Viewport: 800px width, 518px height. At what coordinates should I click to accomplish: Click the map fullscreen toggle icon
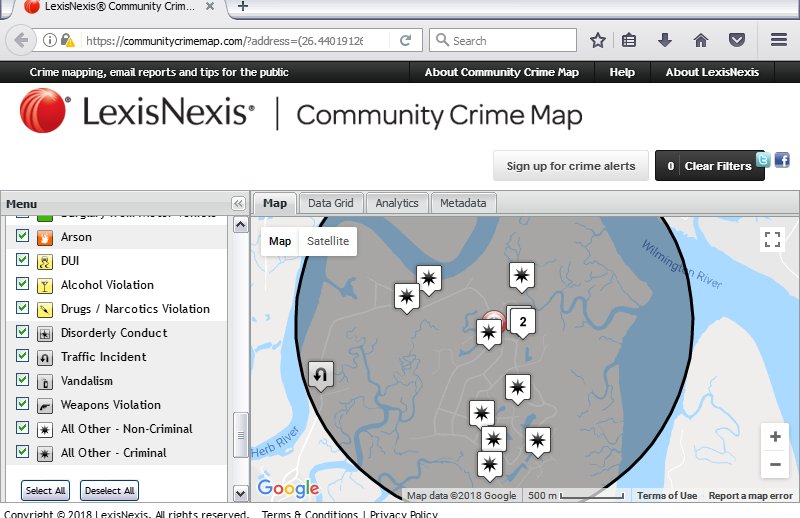click(x=772, y=239)
